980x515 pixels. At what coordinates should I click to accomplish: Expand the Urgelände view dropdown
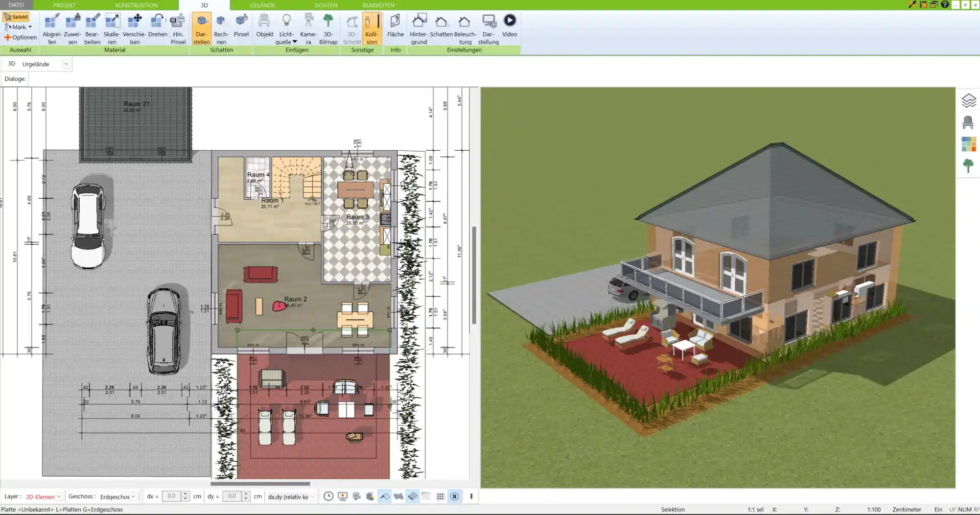66,64
